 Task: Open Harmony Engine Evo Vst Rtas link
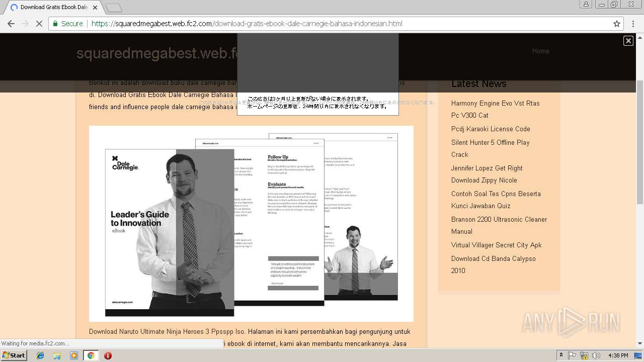pos(496,109)
